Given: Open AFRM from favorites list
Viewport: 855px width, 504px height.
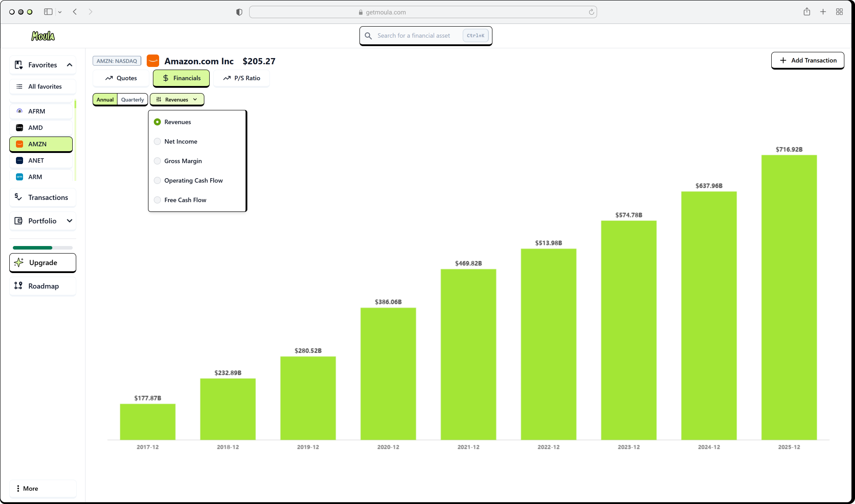Looking at the screenshot, I should tap(41, 111).
